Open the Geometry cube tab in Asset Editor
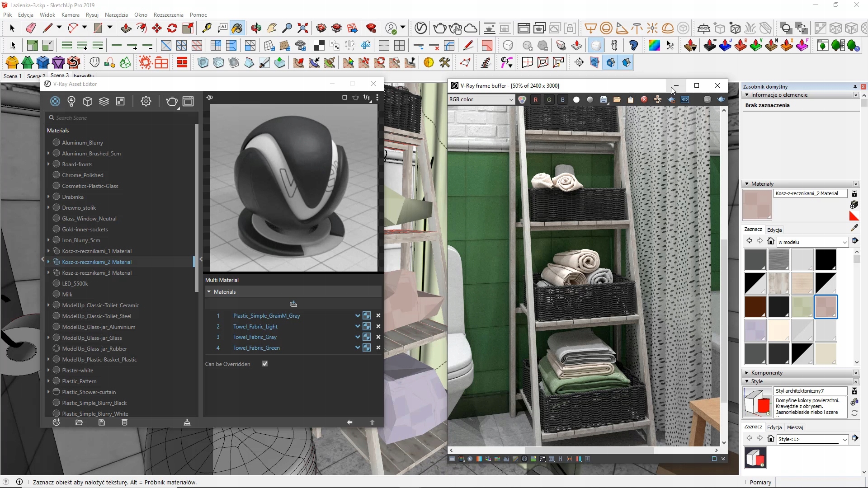The width and height of the screenshot is (868, 488). click(x=88, y=101)
